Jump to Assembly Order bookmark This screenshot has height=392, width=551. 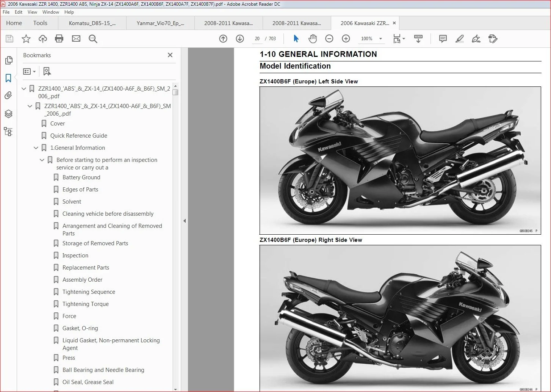pos(82,280)
